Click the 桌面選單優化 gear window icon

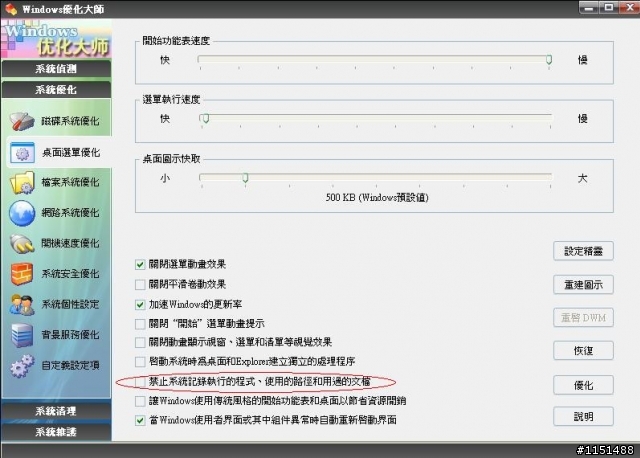[22, 153]
